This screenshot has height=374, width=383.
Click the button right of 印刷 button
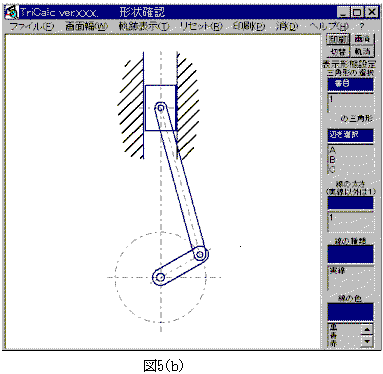[362, 39]
